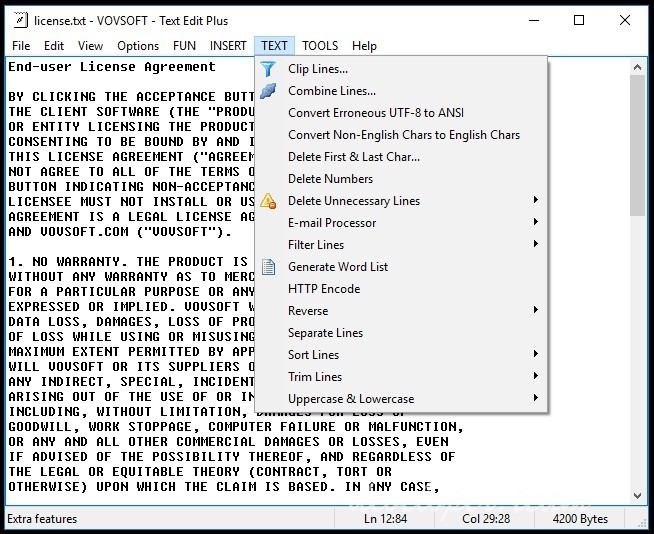Open Sort Lines menu entry
This screenshot has width=654, height=534.
click(401, 355)
